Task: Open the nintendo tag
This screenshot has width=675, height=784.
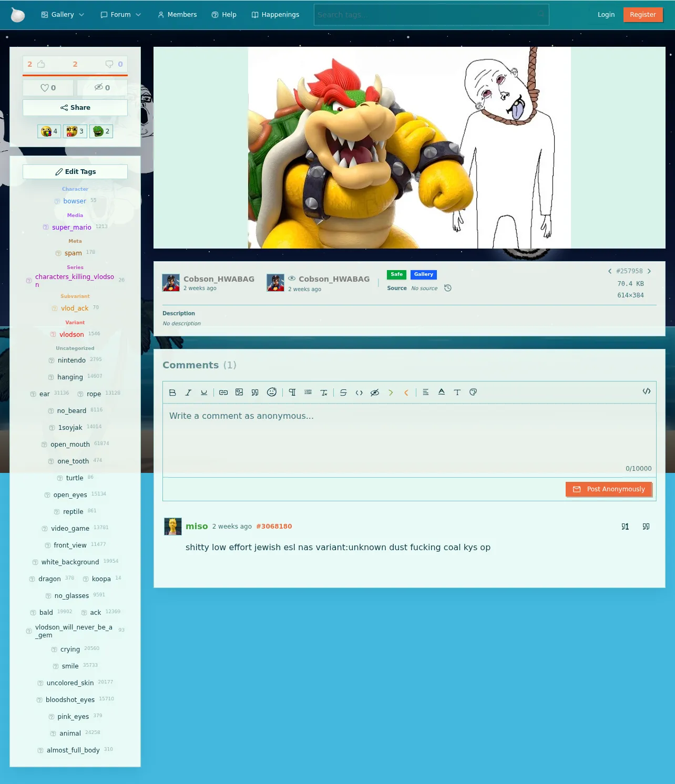Action: pos(71,360)
